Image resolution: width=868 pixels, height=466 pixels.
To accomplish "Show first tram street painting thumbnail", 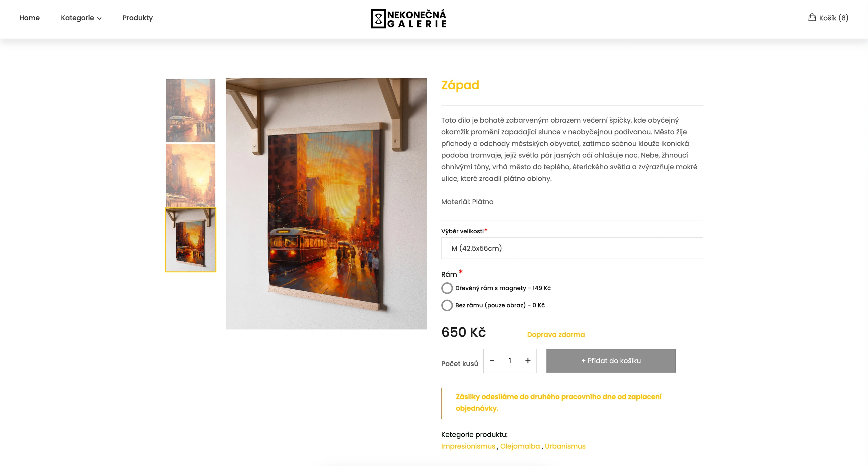I will pos(190,111).
